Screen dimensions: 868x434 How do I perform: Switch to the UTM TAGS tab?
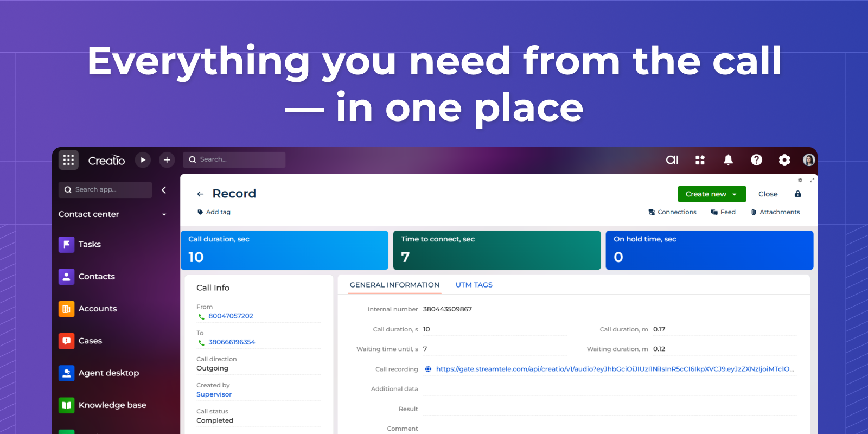pyautogui.click(x=474, y=285)
